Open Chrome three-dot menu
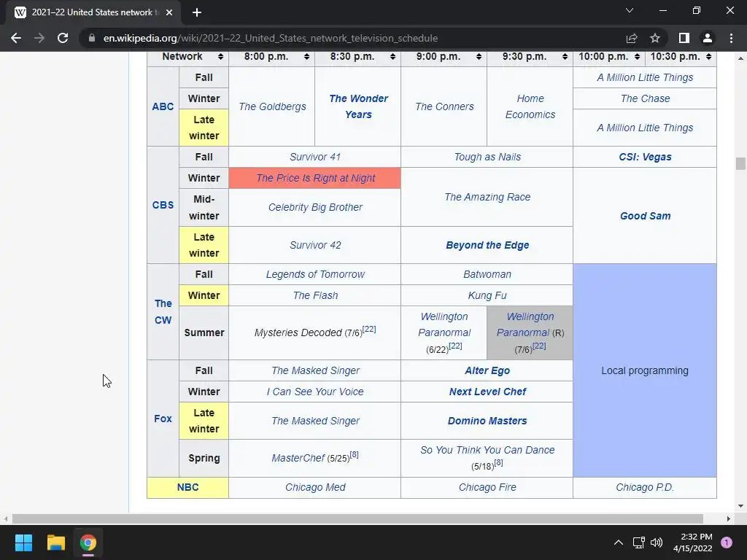 click(731, 38)
